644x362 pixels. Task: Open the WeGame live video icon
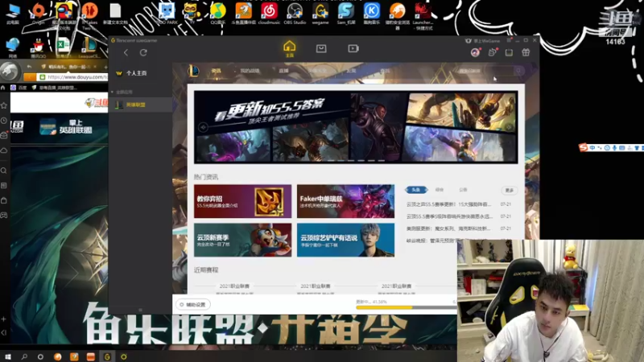(x=353, y=48)
